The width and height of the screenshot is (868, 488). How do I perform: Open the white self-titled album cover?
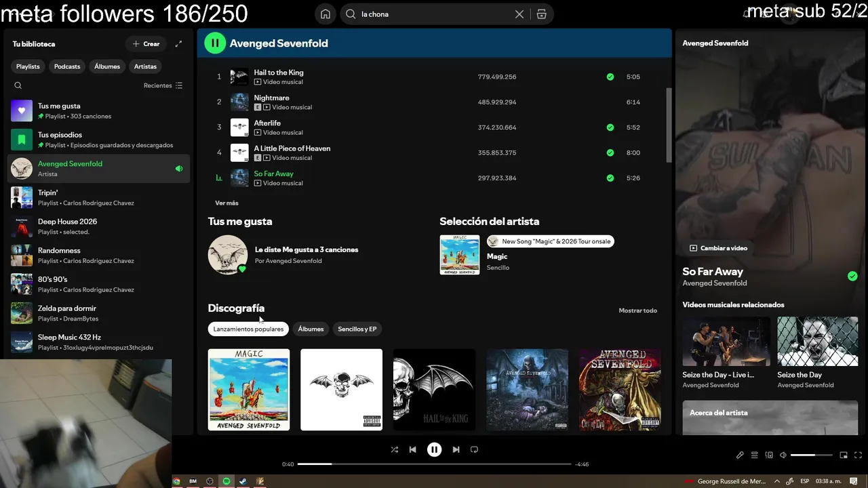(x=341, y=390)
